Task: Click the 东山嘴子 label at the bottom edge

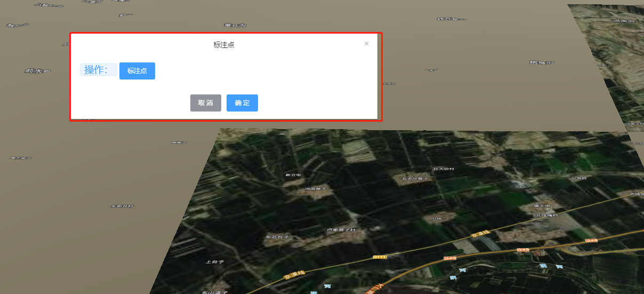Action: [215, 292]
